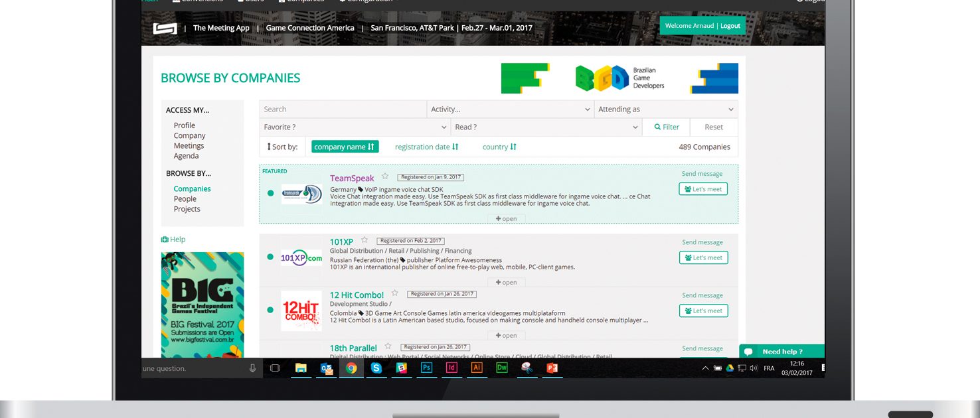This screenshot has height=418, width=980.
Task: Sort list by registration date
Action: 426,147
